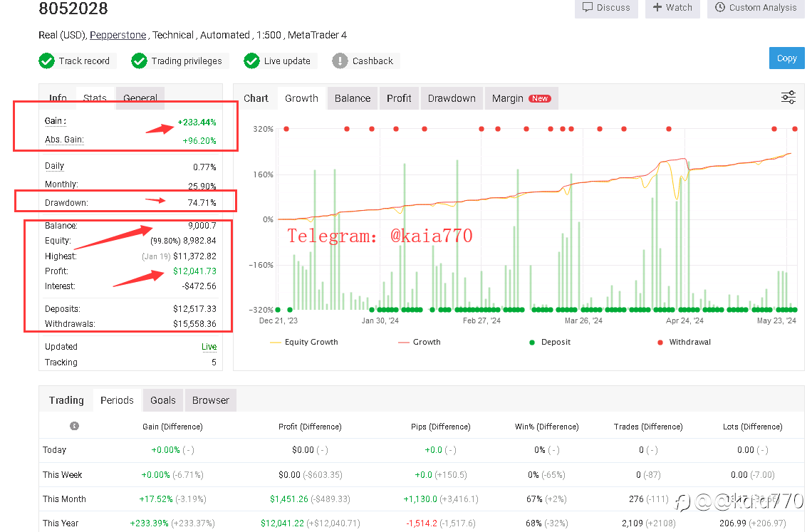Click the blue Copy button
The image size is (812, 532).
786,58
